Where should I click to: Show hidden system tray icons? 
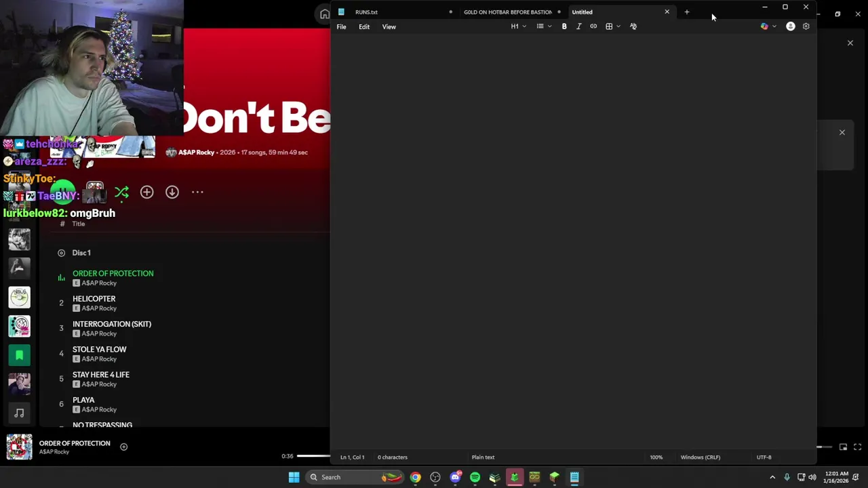point(772,477)
